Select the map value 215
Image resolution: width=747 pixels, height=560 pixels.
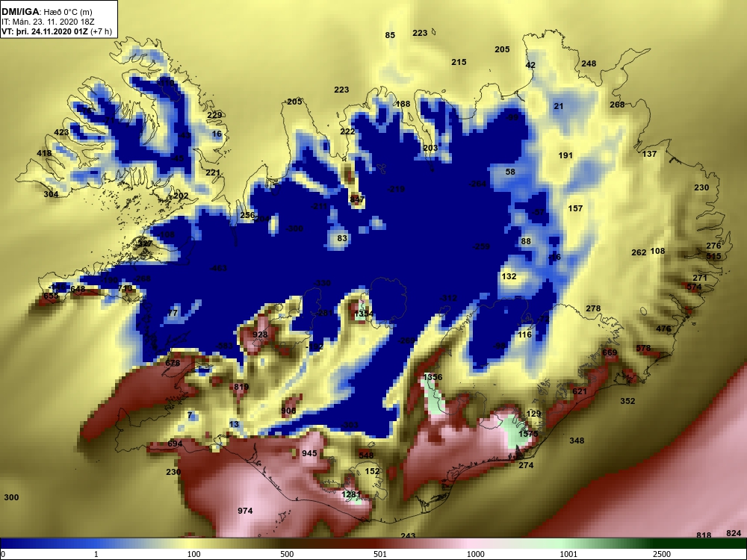pyautogui.click(x=459, y=61)
